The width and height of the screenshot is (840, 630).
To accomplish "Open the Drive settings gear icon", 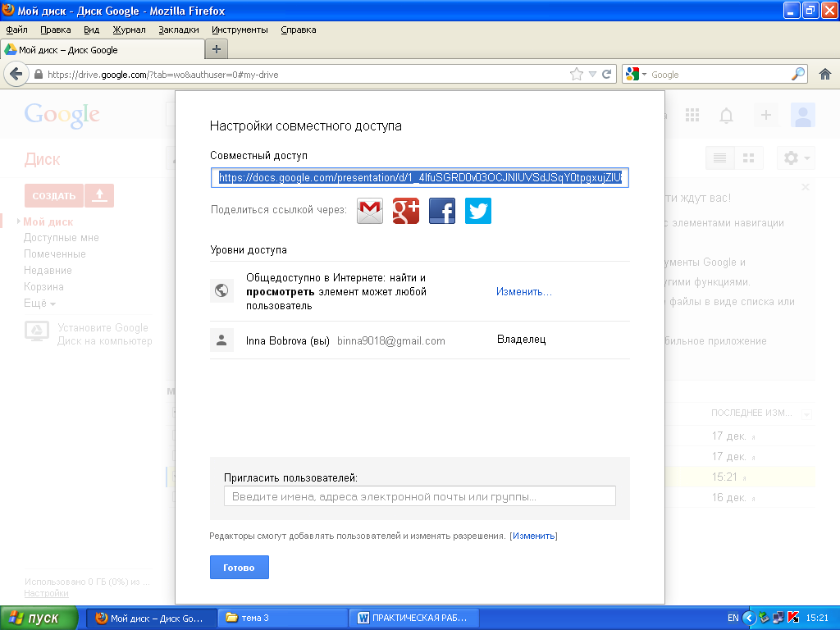I will (796, 158).
